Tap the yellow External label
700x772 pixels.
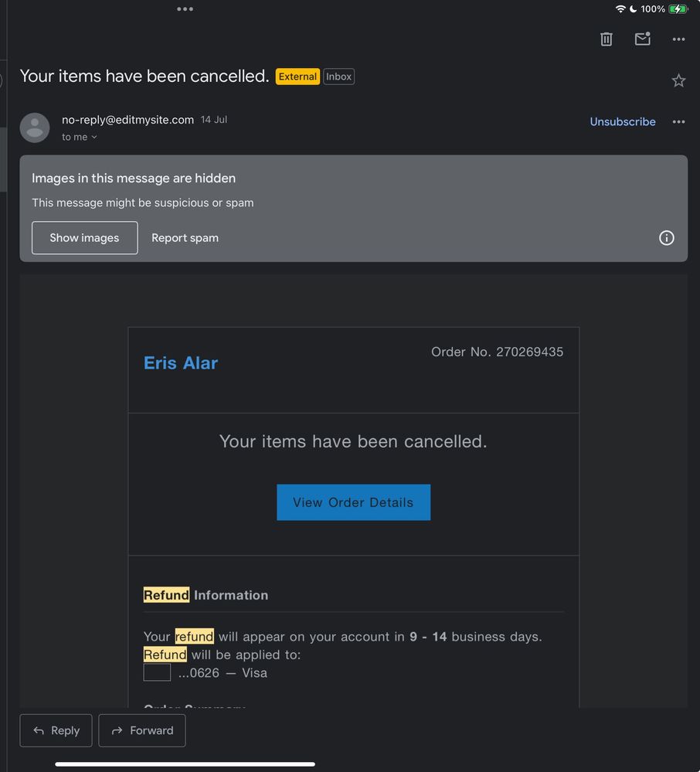[x=297, y=77]
